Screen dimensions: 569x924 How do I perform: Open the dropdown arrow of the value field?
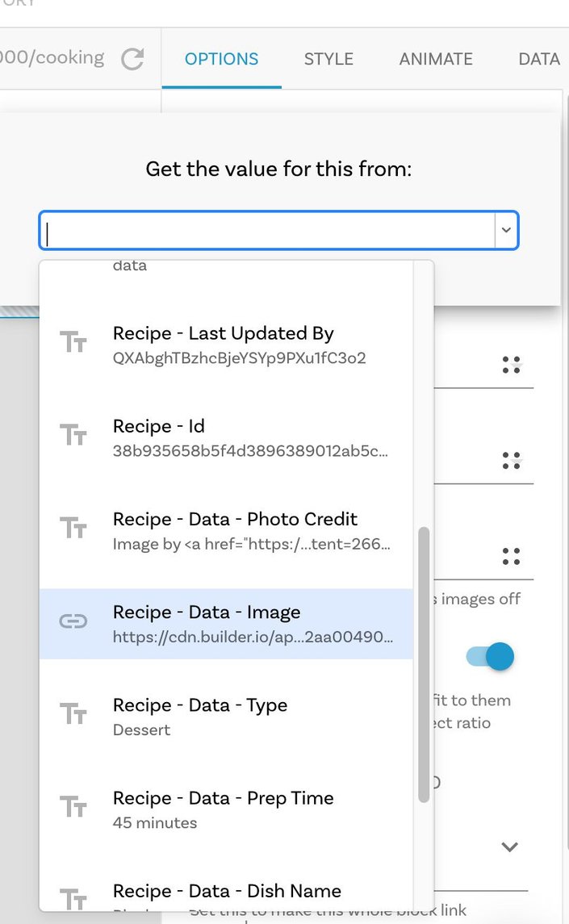[506, 230]
